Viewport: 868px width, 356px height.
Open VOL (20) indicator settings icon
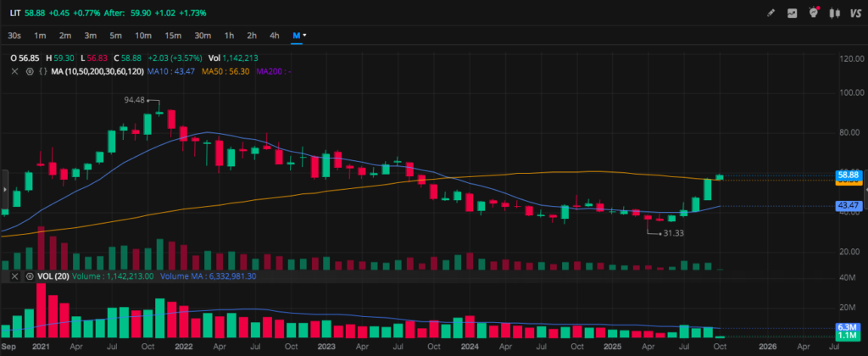pos(28,276)
